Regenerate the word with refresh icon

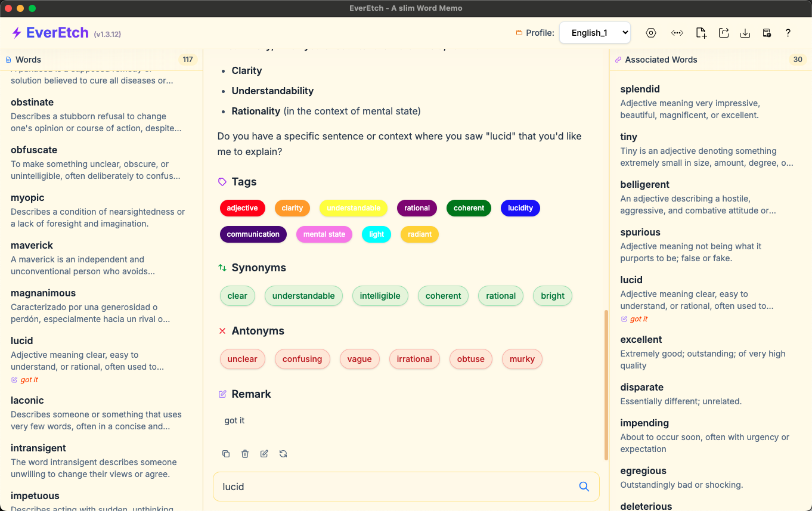tap(283, 454)
